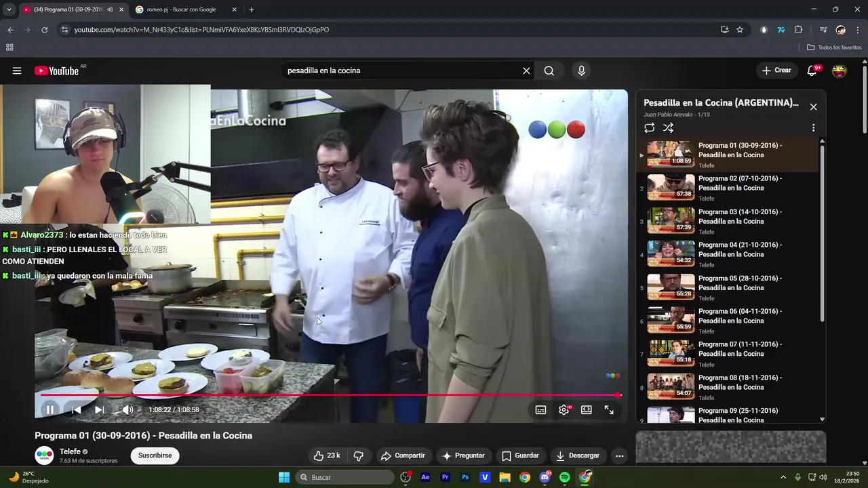Image resolution: width=868 pixels, height=488 pixels.
Task: Open Spotify from taskbar
Action: click(x=565, y=477)
